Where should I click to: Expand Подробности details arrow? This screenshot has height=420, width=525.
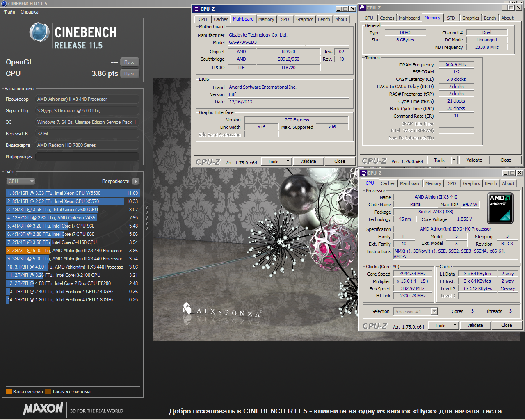(136, 181)
